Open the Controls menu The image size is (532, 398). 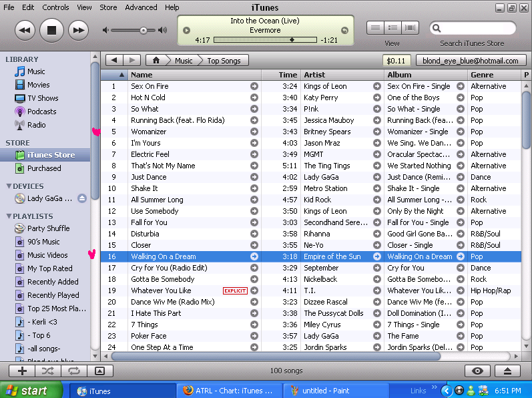tap(55, 7)
